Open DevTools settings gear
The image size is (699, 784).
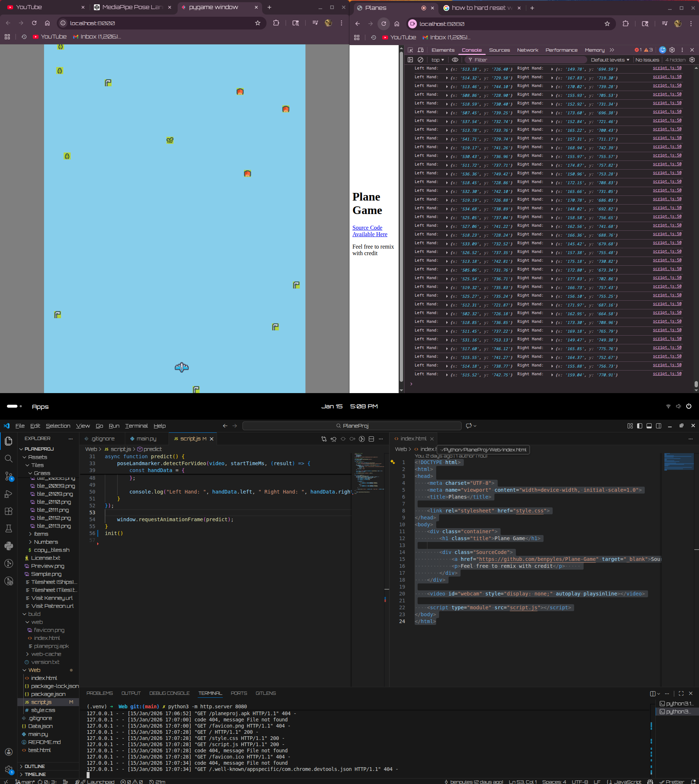click(672, 50)
